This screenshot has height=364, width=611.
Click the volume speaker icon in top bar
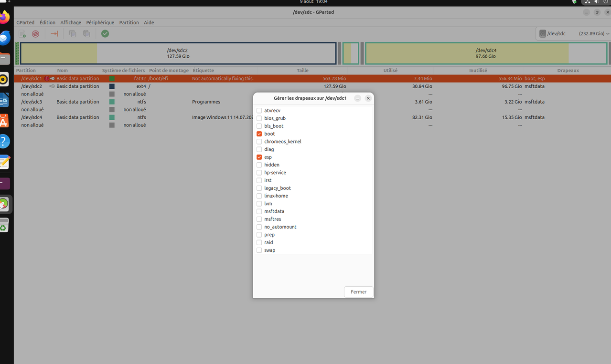(597, 2)
